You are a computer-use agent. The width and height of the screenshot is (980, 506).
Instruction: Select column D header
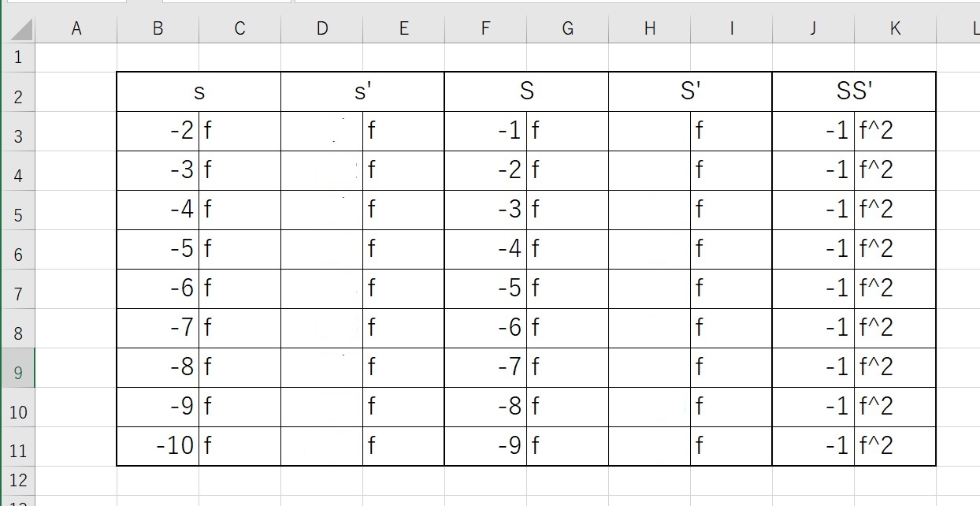(321, 28)
